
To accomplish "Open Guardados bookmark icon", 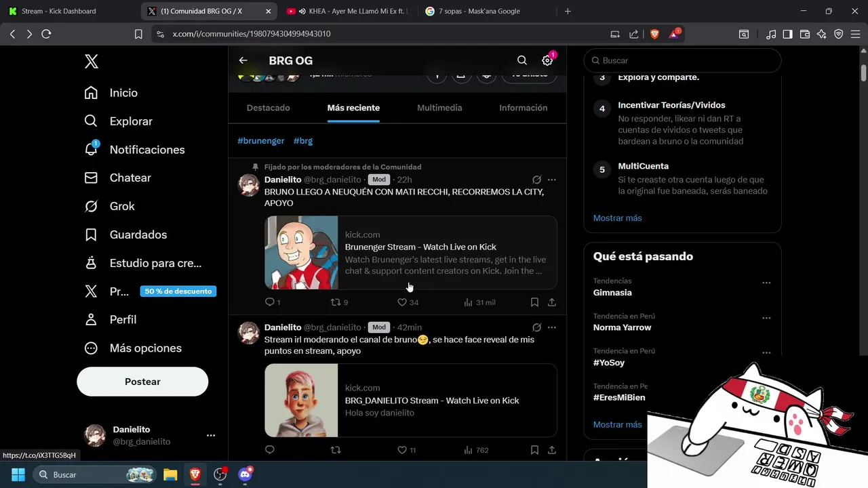I will point(91,235).
